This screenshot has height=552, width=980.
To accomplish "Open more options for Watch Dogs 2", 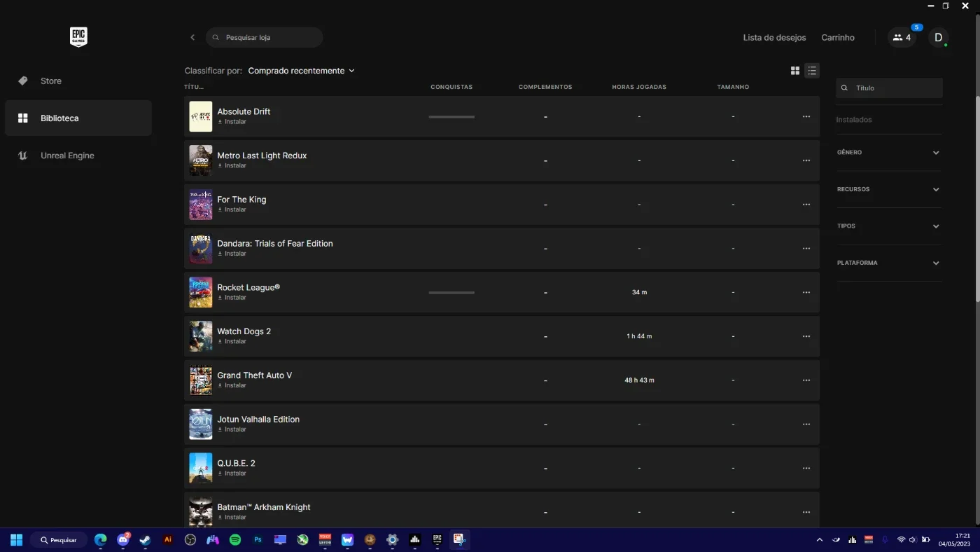I will click(806, 336).
